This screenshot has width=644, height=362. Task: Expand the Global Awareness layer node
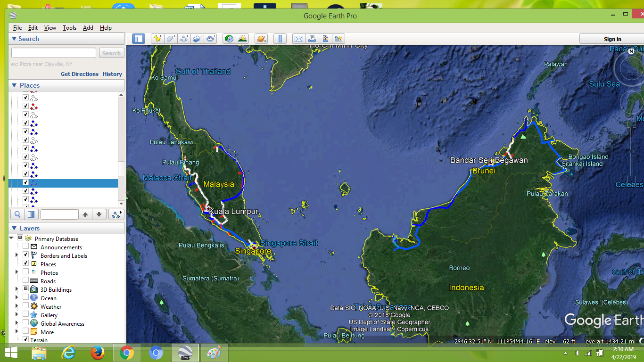tap(17, 323)
